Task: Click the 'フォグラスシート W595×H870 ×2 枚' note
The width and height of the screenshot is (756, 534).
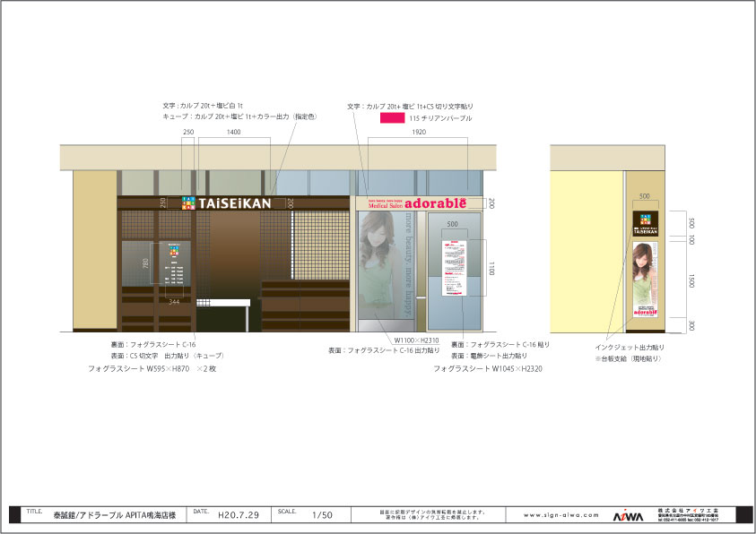Action: [x=152, y=369]
